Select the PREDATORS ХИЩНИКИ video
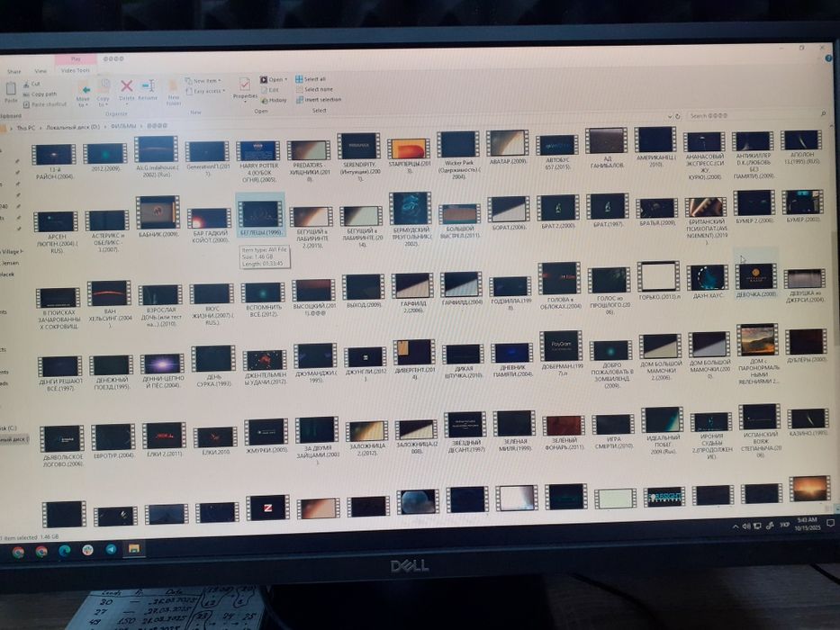The height and width of the screenshot is (630, 840). 309,160
